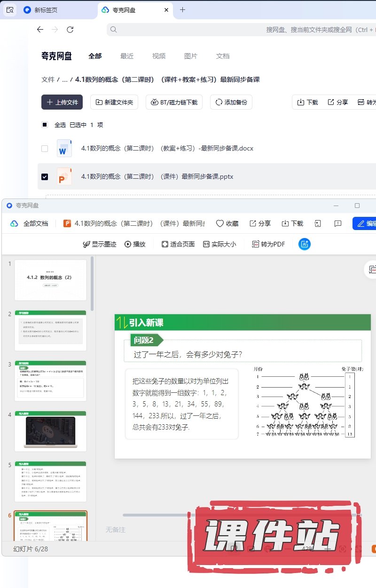The width and height of the screenshot is (376, 588).
Task: Open the 视频 category tab
Action: click(159, 56)
